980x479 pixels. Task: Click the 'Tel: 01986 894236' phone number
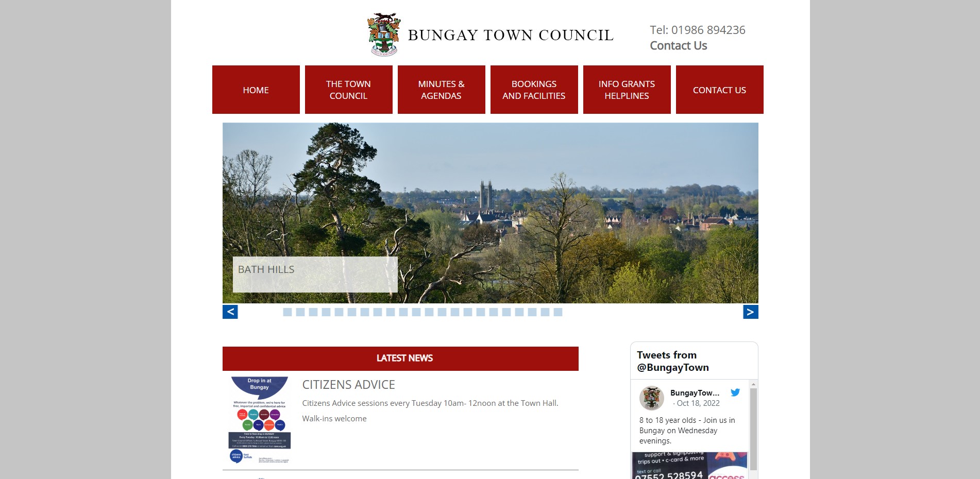698,30
